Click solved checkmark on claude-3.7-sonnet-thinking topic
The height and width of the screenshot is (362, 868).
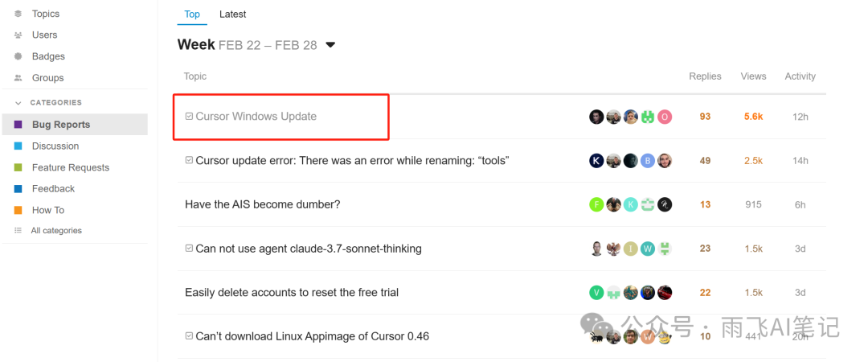[189, 249]
